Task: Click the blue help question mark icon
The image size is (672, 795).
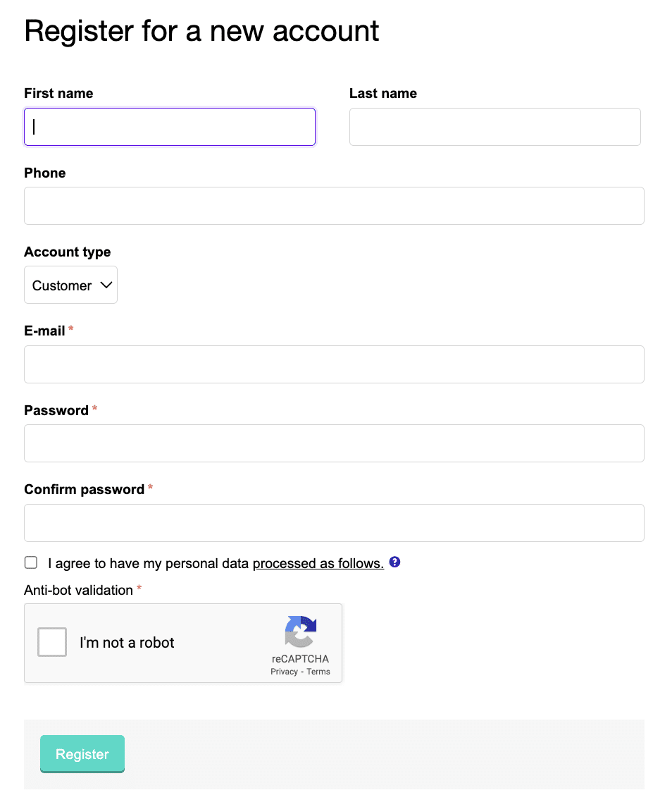Action: point(394,562)
